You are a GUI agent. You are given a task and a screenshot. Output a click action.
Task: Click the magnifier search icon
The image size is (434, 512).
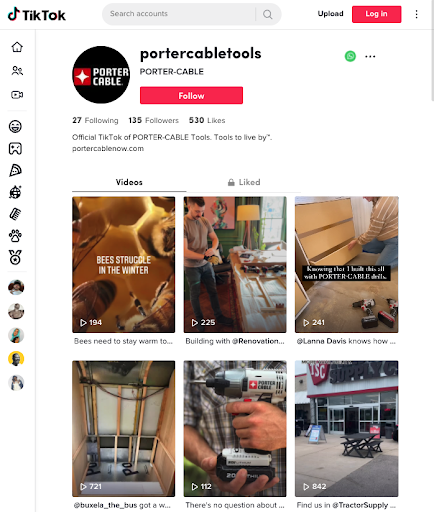267,14
